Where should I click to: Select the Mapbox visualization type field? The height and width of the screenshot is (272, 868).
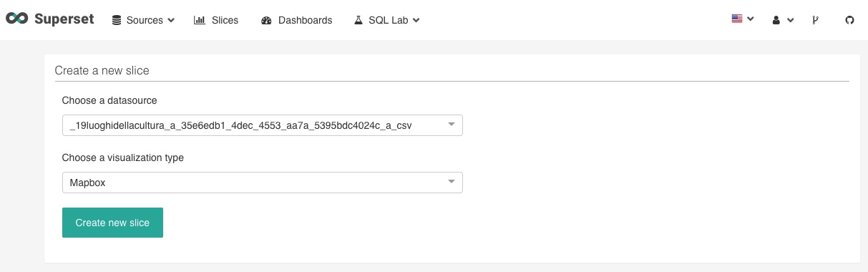point(263,183)
